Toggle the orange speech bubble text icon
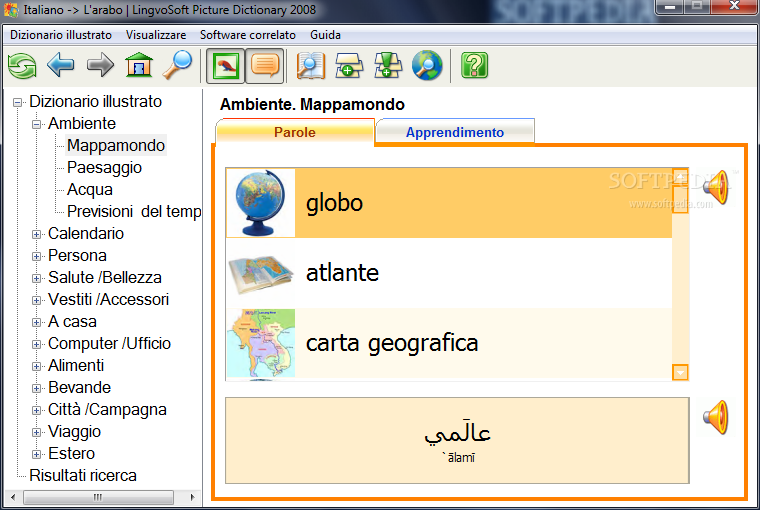760x510 pixels. click(265, 65)
